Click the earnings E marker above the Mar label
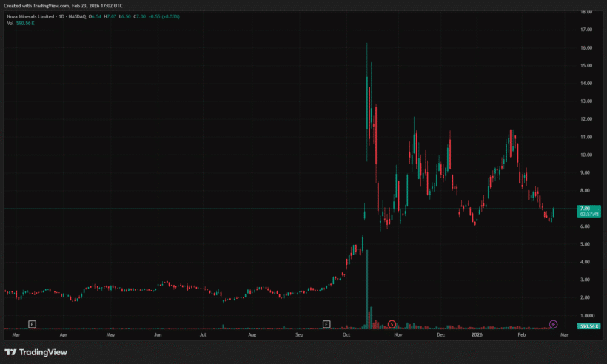Image resolution: width=607 pixels, height=364 pixels. [32, 324]
